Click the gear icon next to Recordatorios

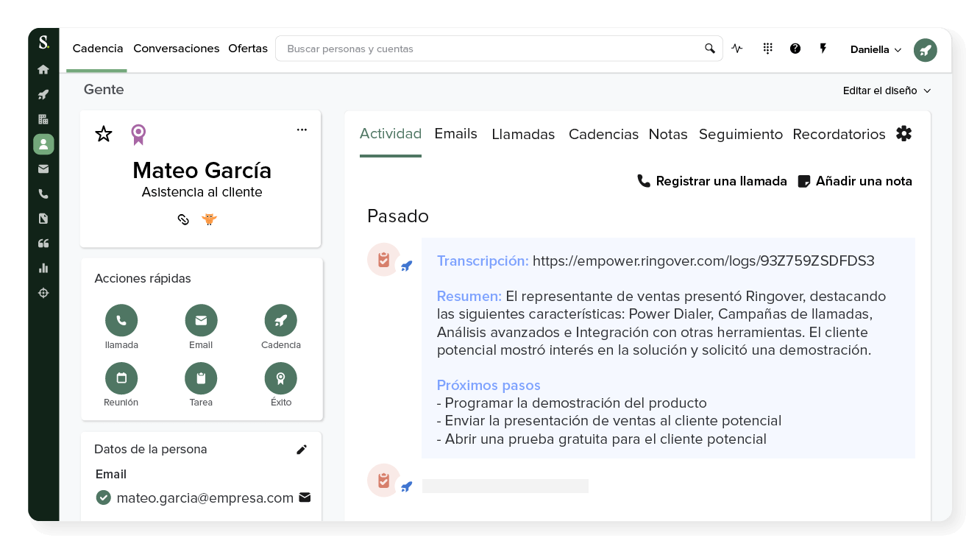pyautogui.click(x=903, y=133)
